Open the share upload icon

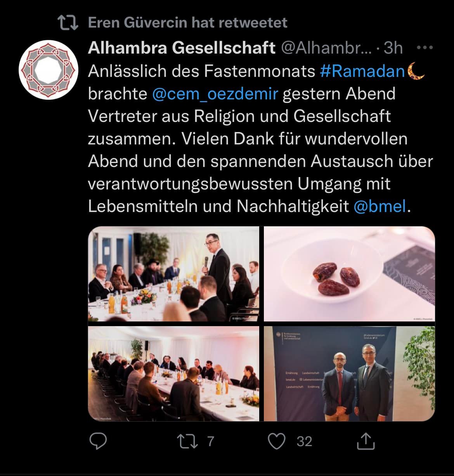tap(366, 441)
